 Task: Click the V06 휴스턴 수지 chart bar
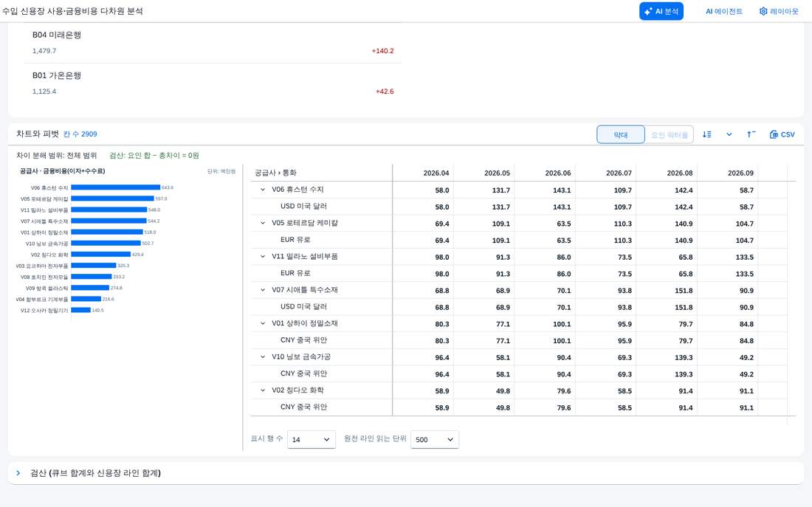point(115,187)
